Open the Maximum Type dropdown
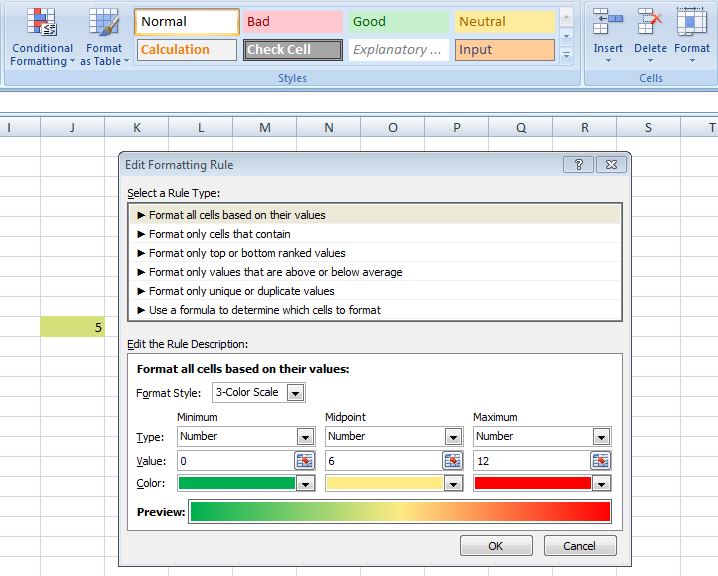Viewport: 718px width, 576px height. (600, 437)
